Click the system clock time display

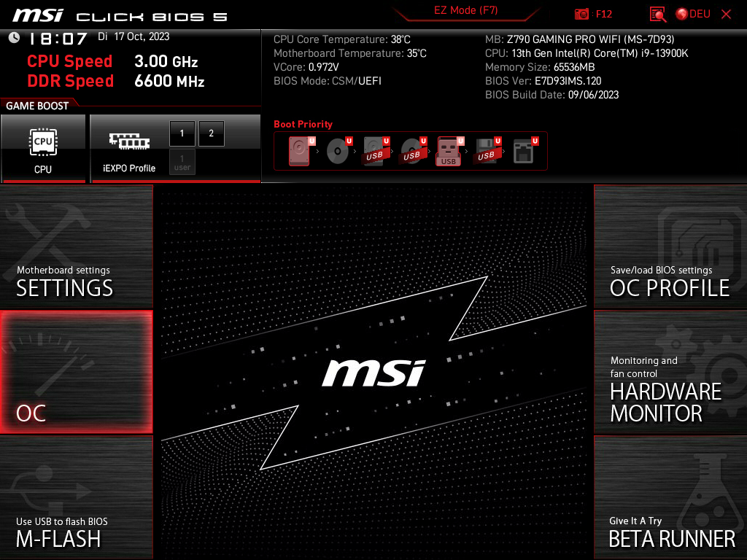58,39
